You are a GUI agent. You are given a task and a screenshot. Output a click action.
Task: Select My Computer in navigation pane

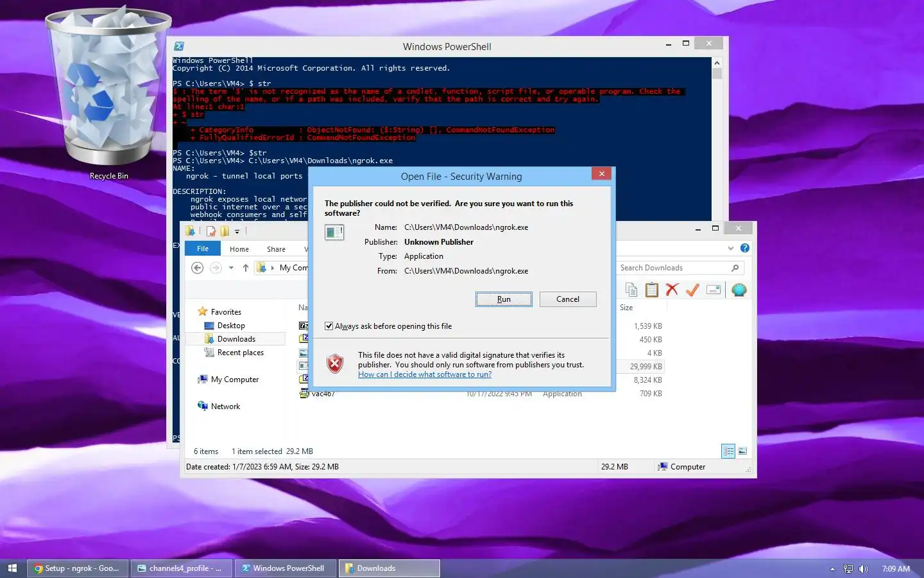234,380
